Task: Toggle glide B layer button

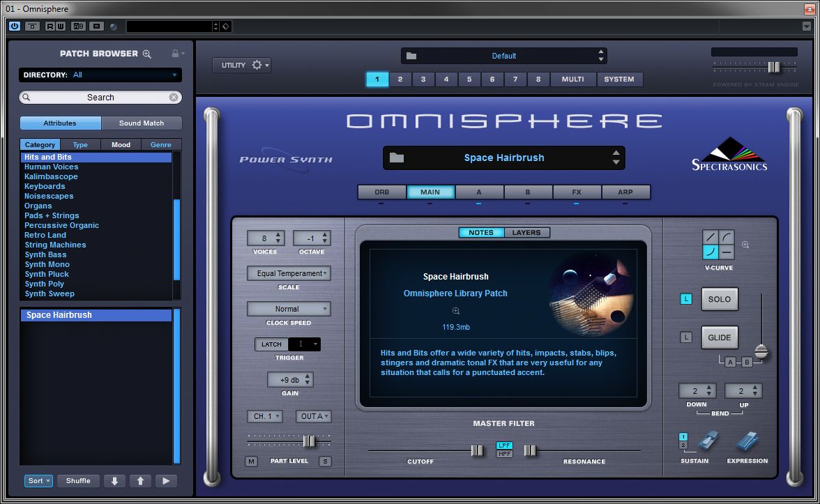Action: click(747, 362)
